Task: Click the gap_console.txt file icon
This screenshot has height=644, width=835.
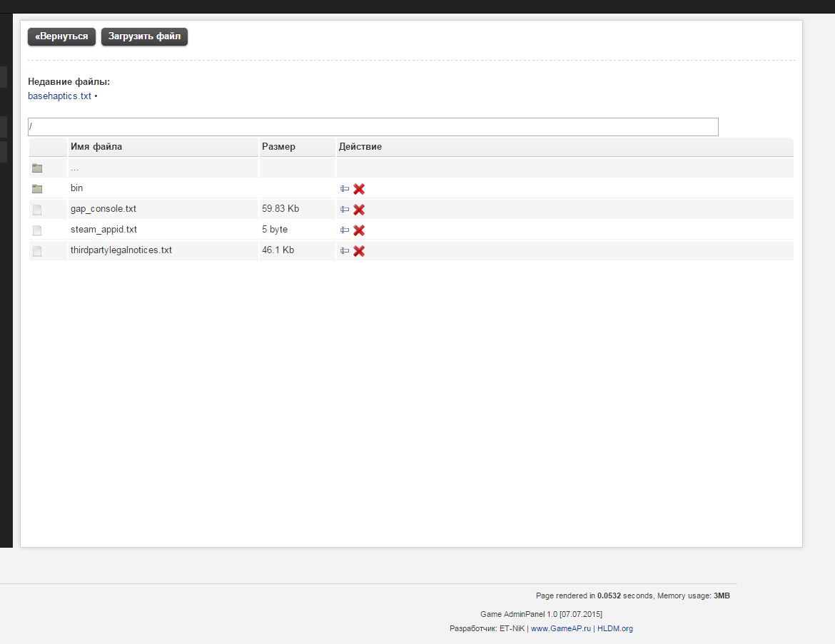Action: [x=37, y=210]
